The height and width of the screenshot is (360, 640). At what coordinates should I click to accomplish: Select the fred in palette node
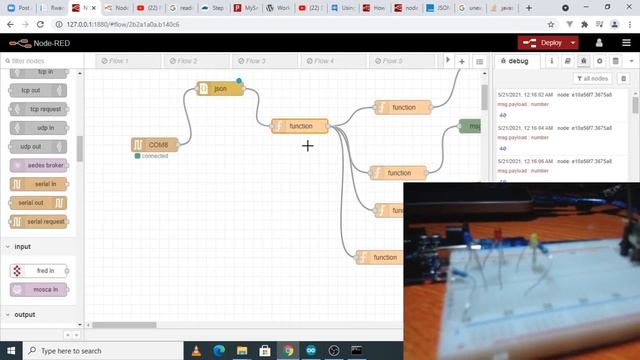pos(38,271)
